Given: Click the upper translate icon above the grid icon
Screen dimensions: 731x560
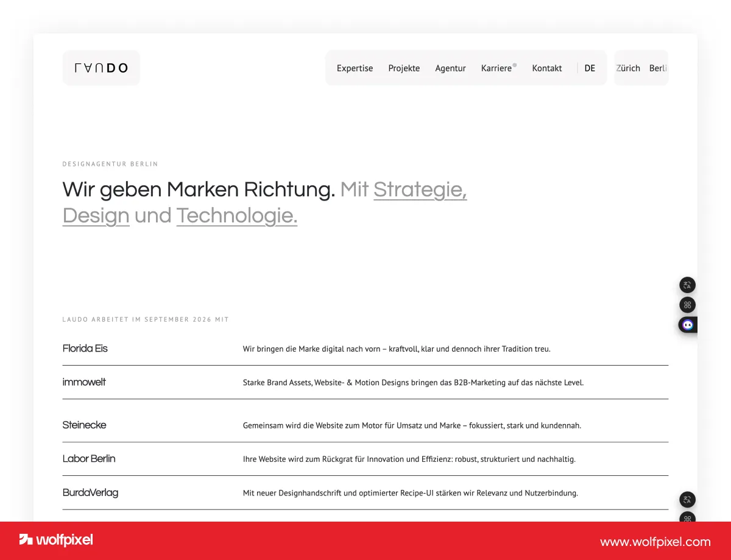Looking at the screenshot, I should [x=687, y=285].
